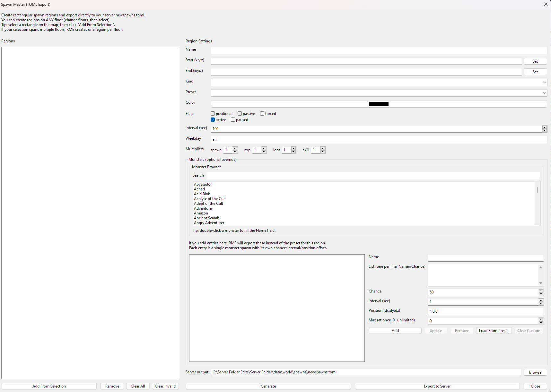Image resolution: width=551 pixels, height=392 pixels.
Task: Open the Kind dropdown
Action: tap(379, 83)
